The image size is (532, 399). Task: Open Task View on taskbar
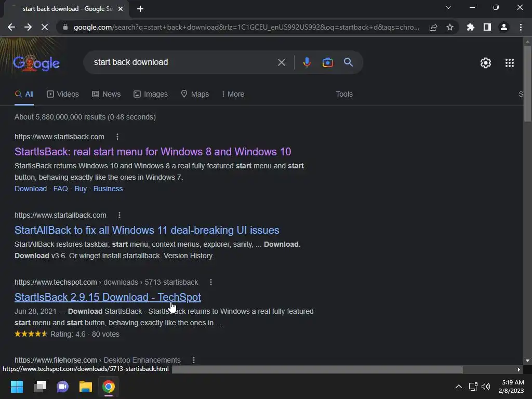[x=39, y=387]
